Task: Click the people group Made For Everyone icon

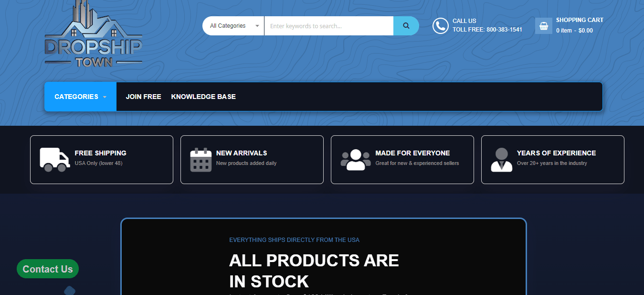Action: click(356, 160)
